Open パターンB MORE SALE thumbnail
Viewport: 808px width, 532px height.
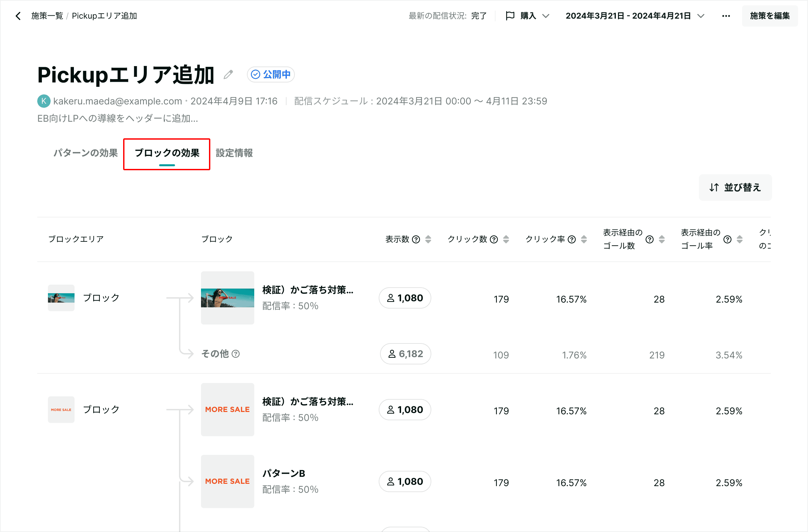(228, 481)
